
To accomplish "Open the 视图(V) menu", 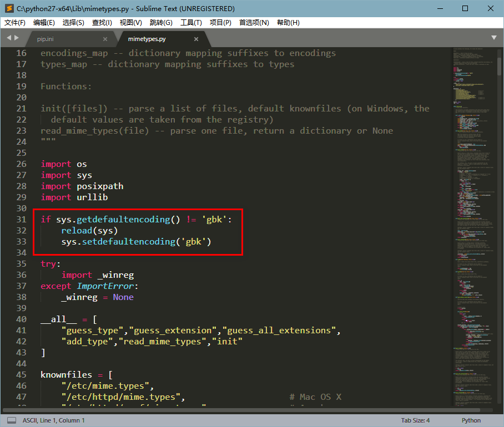I will click(131, 23).
